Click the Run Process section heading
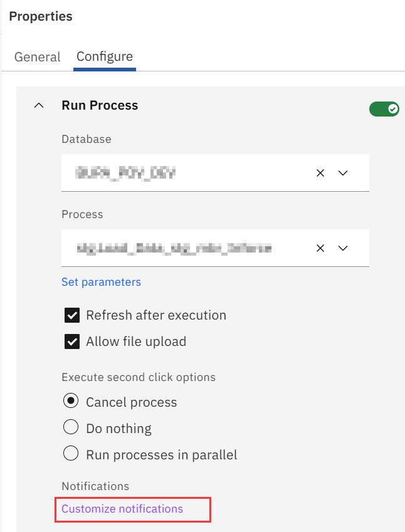Screen dimensions: 405x532 [100, 105]
